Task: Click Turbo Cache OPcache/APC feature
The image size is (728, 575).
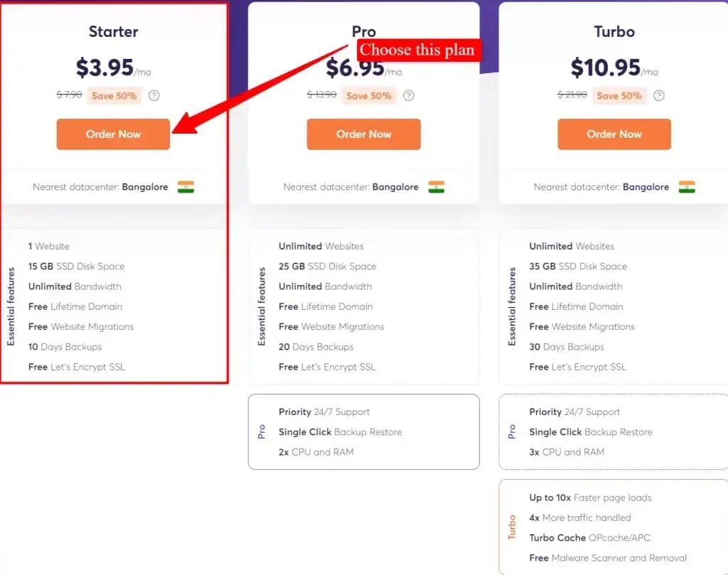Action: 589,537
